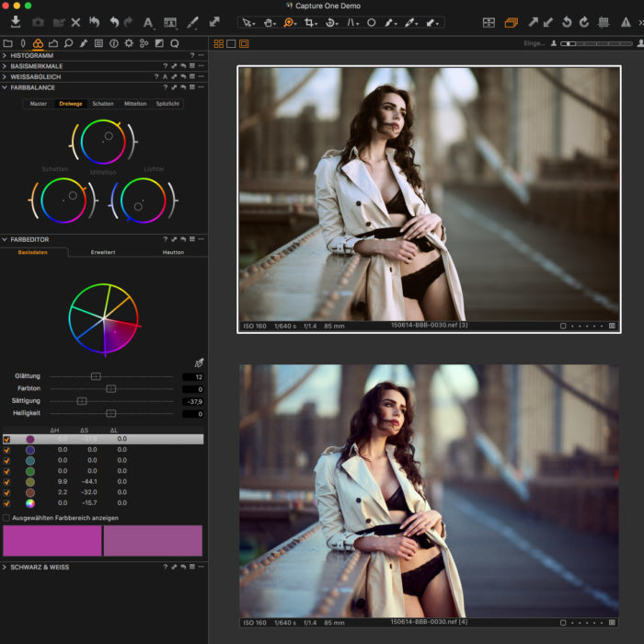Switch Farbbalance to Schatten tab
The image size is (644, 644).
coord(103,103)
